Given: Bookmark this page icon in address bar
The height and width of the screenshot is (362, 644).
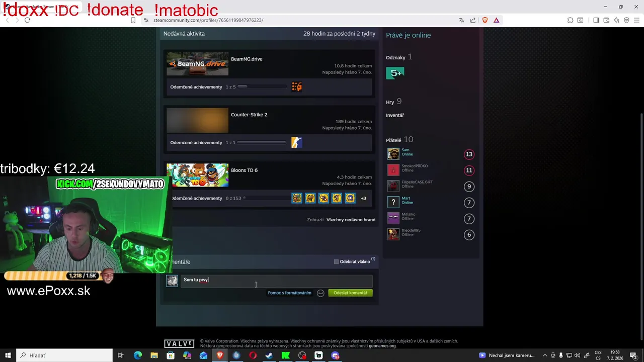Looking at the screenshot, I should pos(133,20).
